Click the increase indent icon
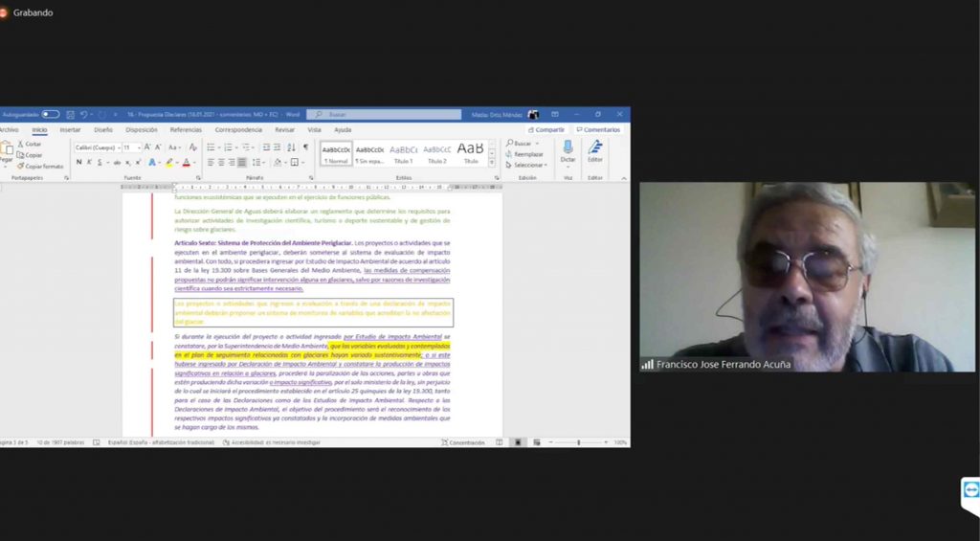This screenshot has height=541, width=980. coord(277,147)
